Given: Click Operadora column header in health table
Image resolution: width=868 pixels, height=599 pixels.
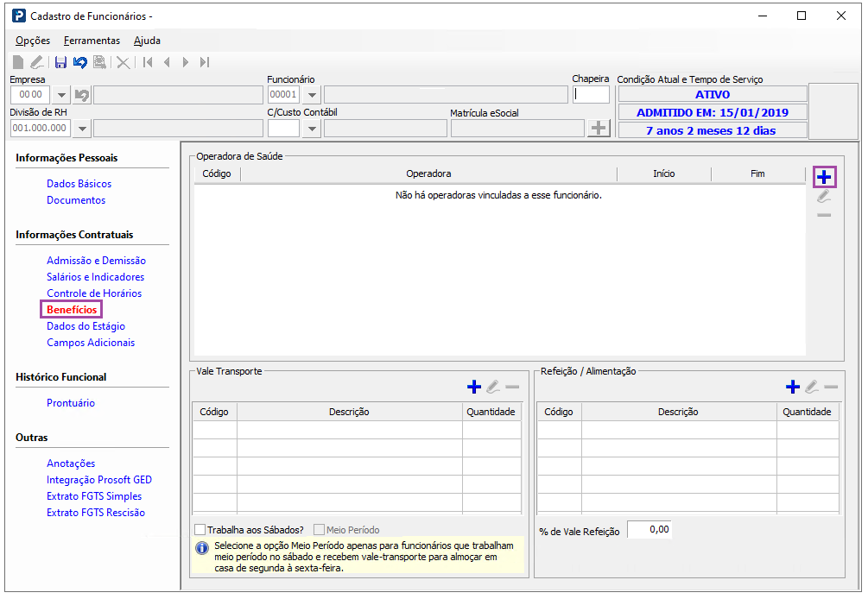Looking at the screenshot, I should click(x=428, y=173).
